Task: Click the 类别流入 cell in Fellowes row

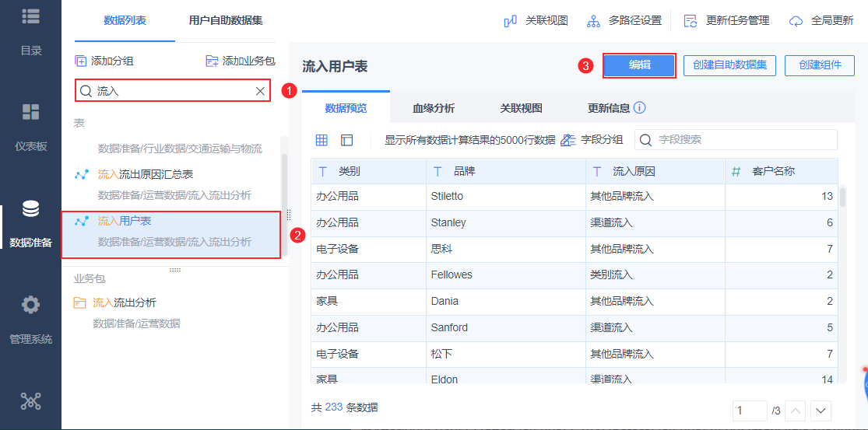Action: tap(655, 274)
